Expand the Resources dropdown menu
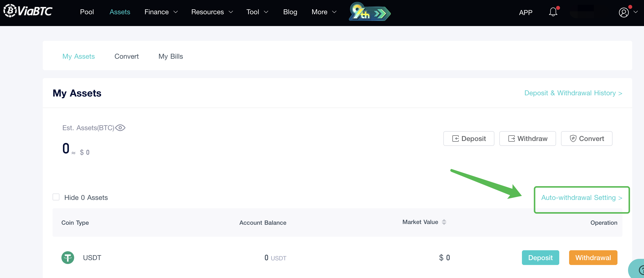The height and width of the screenshot is (278, 644). [212, 12]
